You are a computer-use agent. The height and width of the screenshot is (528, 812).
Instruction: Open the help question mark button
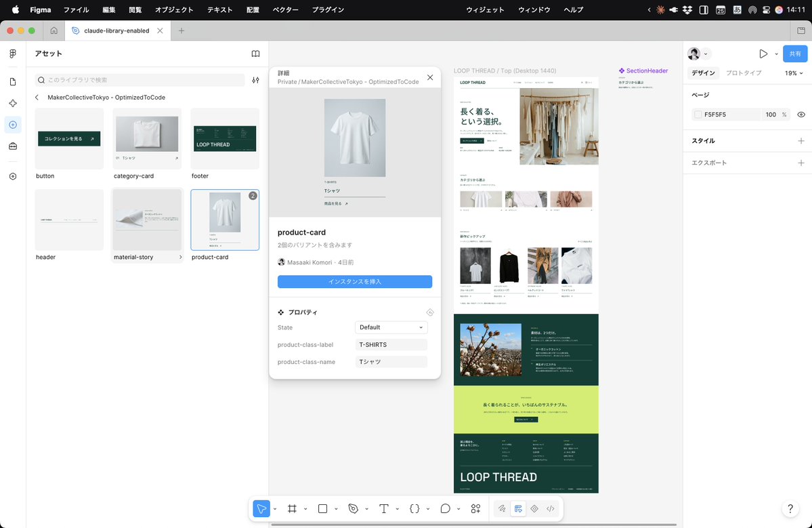click(790, 509)
